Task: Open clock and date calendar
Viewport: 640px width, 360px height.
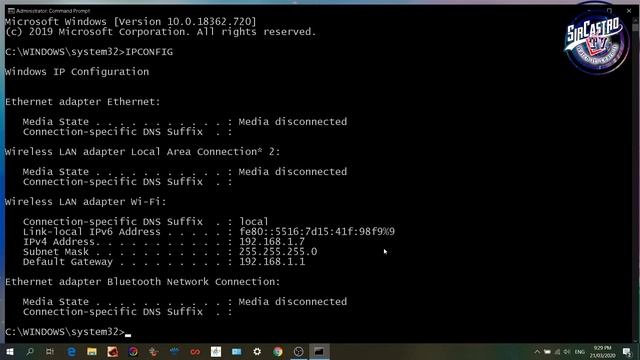Action: click(x=602, y=352)
